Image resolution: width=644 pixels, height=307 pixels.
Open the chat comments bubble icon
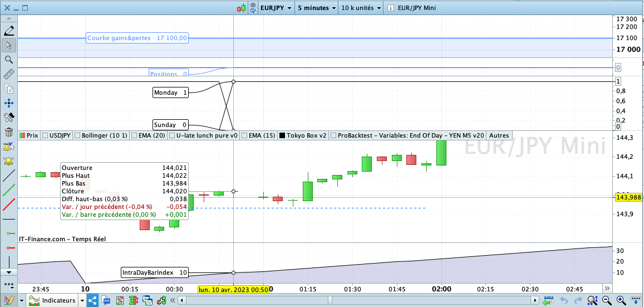pyautogui.click(x=106, y=300)
